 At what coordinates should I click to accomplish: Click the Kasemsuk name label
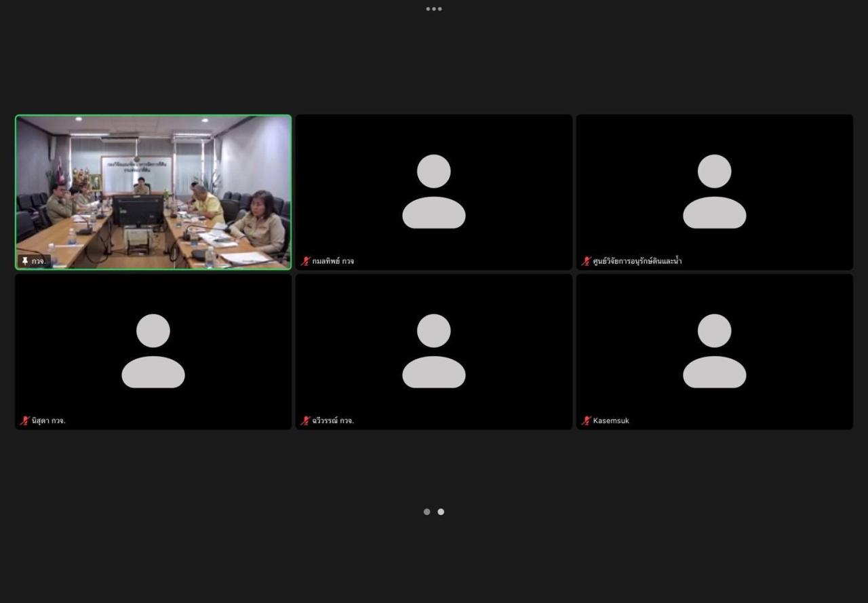(x=611, y=421)
